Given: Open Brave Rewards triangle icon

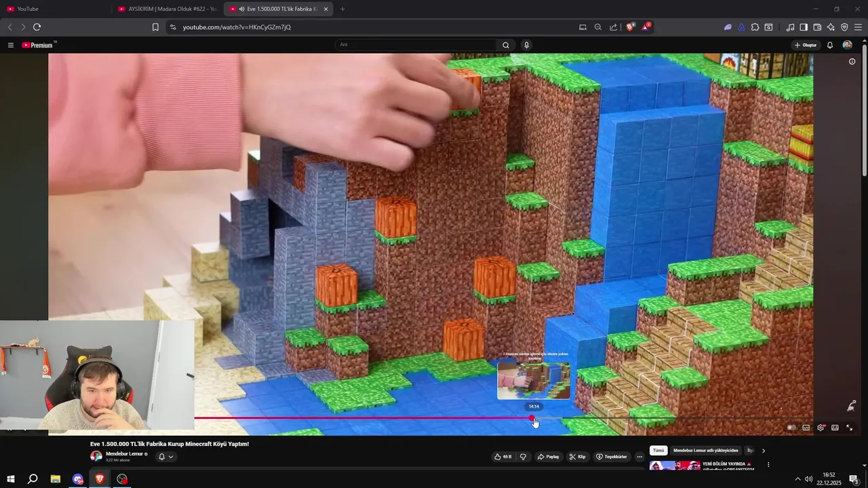Looking at the screenshot, I should click(646, 27).
